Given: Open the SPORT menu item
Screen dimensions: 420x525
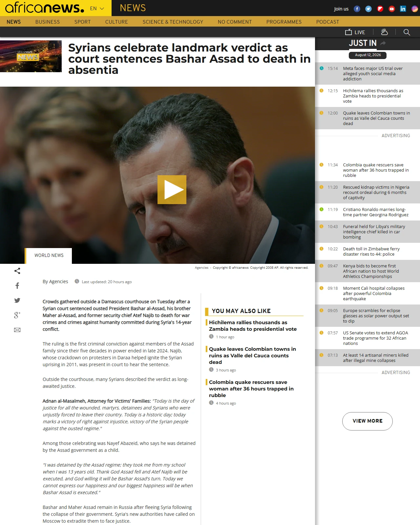Looking at the screenshot, I should click(82, 22).
